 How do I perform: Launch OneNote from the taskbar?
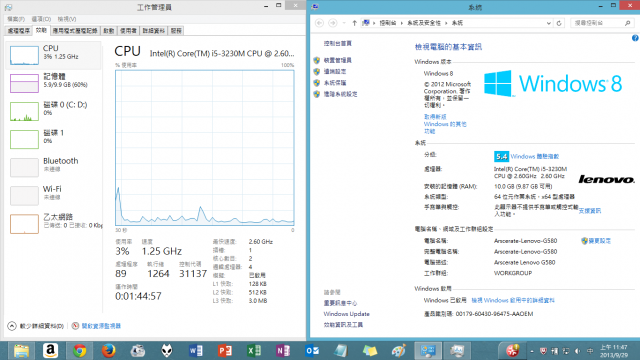pos(283,351)
